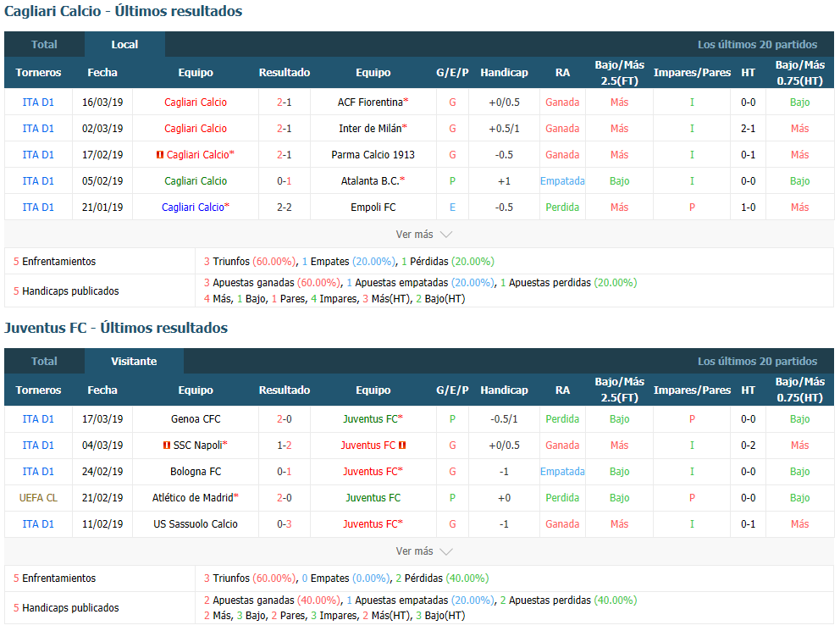Click Cagliari Calcio in 16/03/19 row
840x631 pixels.
click(x=196, y=102)
